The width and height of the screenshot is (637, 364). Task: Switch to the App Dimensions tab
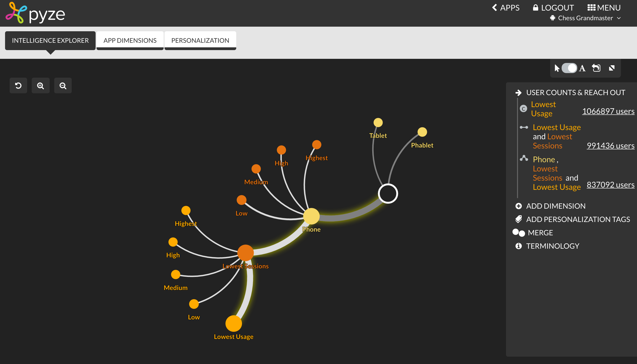point(130,40)
